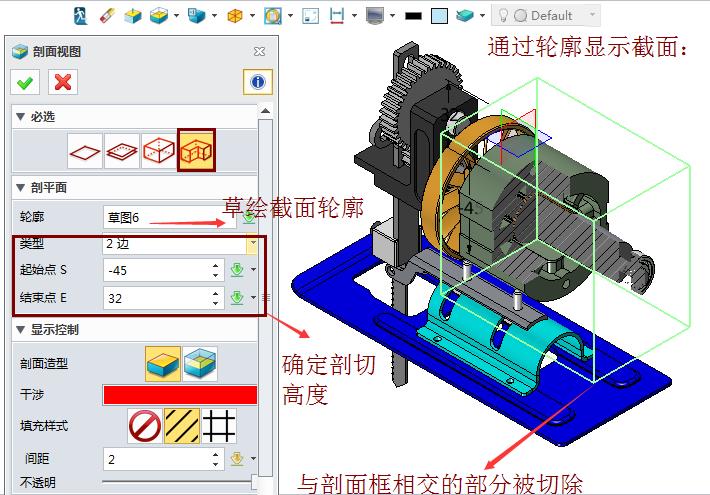The width and height of the screenshot is (710, 495).
Task: Collapse the 显示控制 section
Action: click(20, 329)
